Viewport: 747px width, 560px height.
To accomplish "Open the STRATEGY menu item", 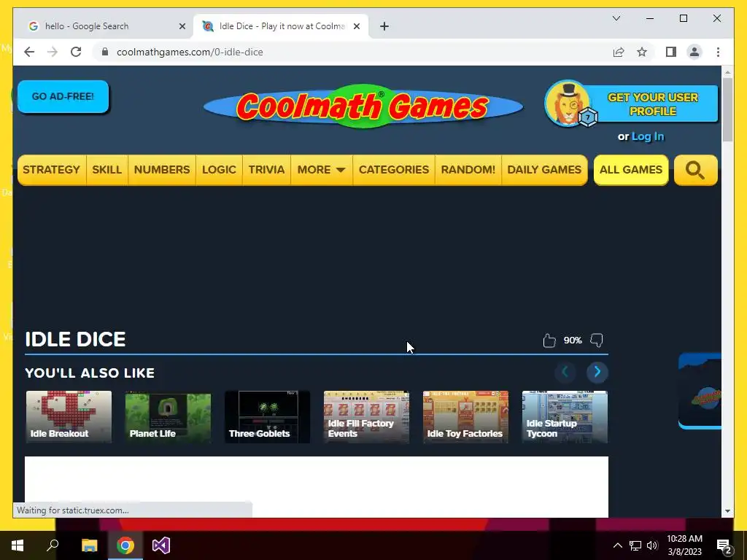I will pos(52,170).
